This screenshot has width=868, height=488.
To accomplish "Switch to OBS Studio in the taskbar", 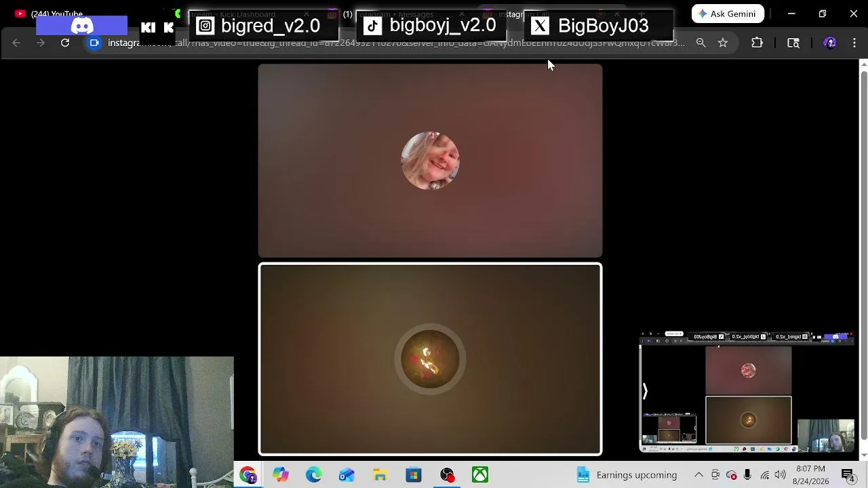I will tap(447, 475).
